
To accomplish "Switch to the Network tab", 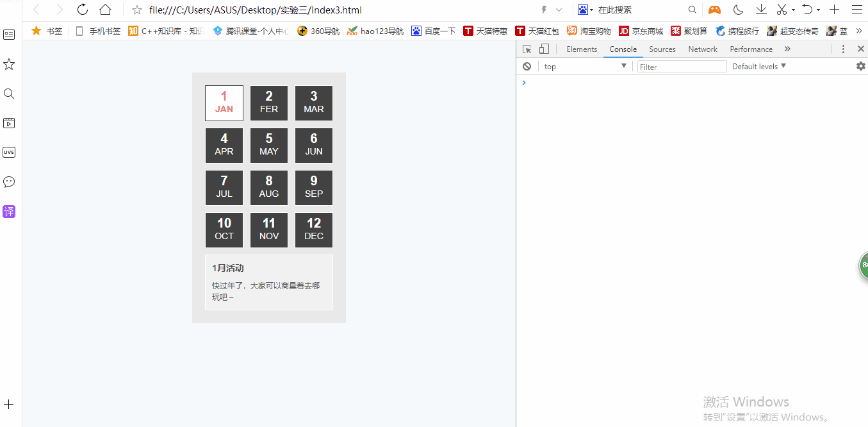I will tap(703, 49).
